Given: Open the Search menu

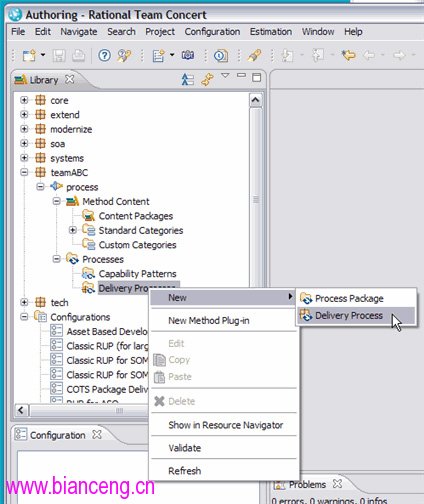Looking at the screenshot, I should (x=121, y=32).
